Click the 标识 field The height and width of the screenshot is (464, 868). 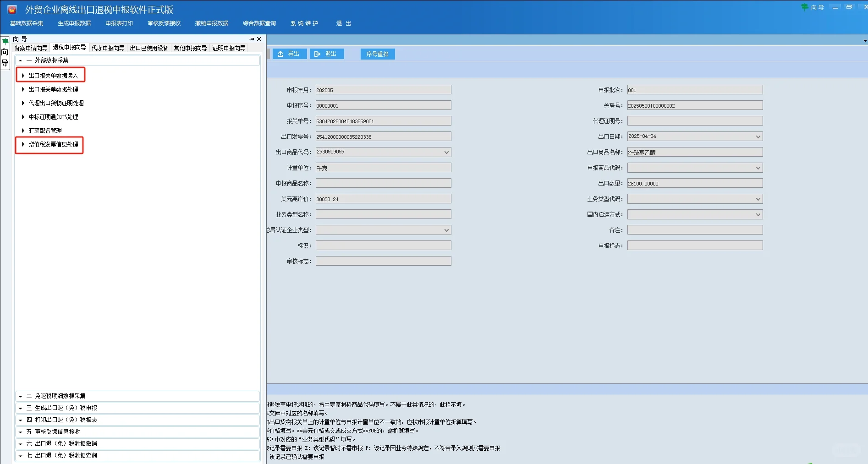[383, 246]
